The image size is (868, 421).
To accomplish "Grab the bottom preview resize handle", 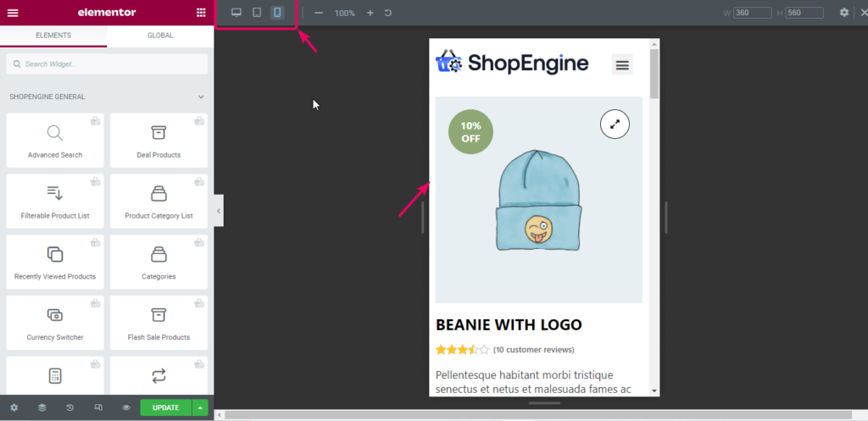I will [544, 403].
